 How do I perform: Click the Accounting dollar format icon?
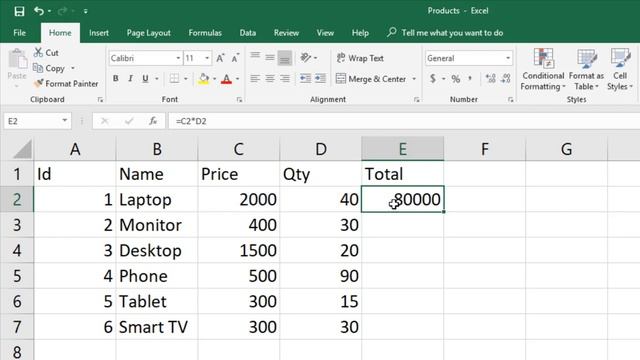433,78
